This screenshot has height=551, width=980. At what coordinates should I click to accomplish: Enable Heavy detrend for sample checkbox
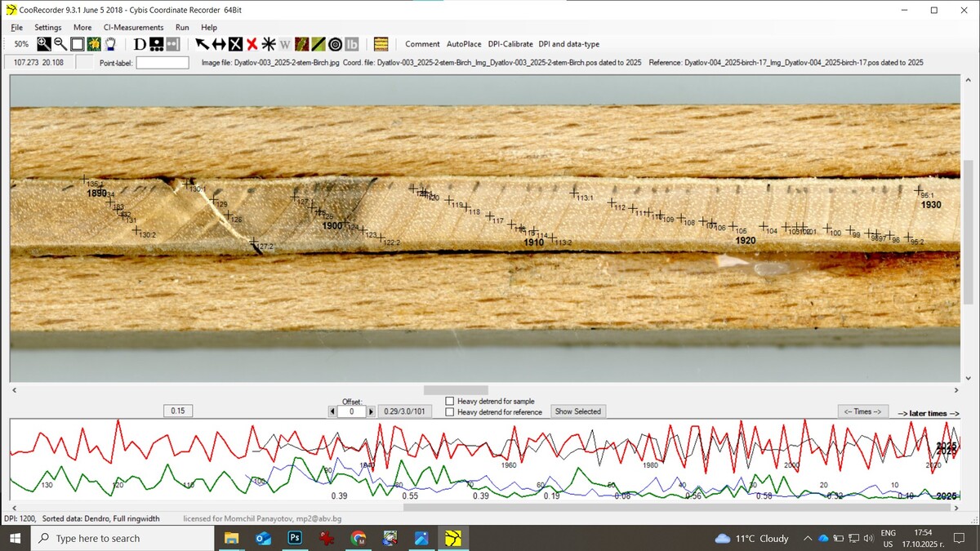450,401
